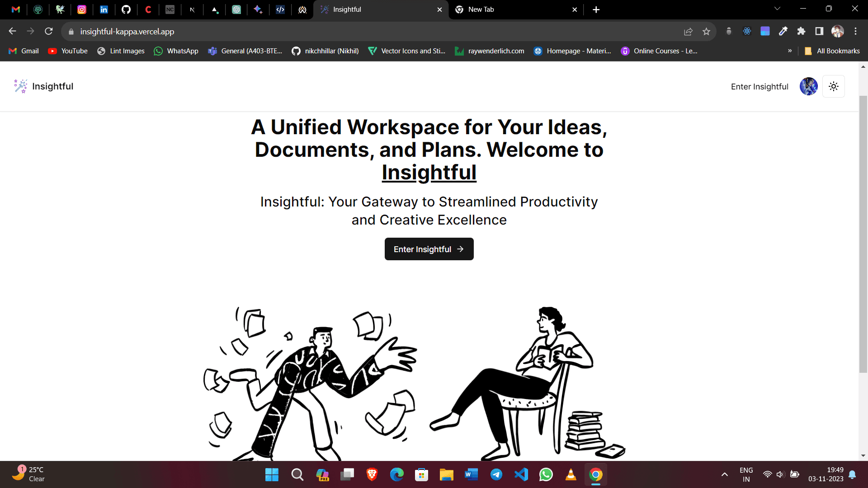Image resolution: width=868 pixels, height=488 pixels.
Task: Open Visual Studio Code from taskbar
Action: click(x=521, y=474)
